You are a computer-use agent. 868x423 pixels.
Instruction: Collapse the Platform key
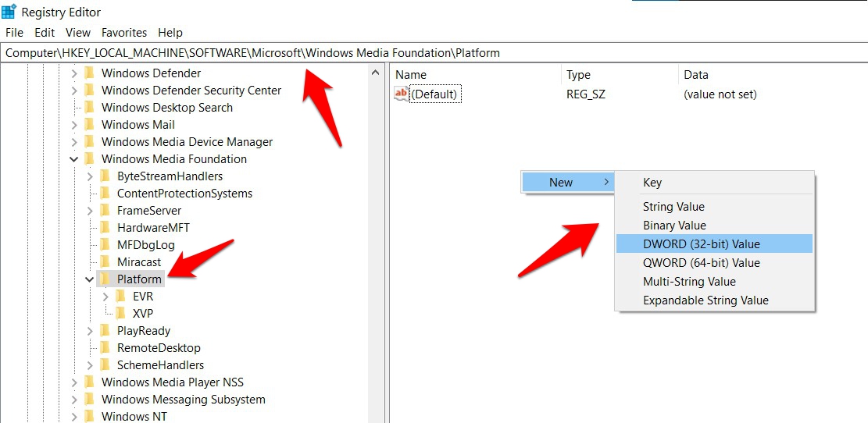click(x=90, y=279)
